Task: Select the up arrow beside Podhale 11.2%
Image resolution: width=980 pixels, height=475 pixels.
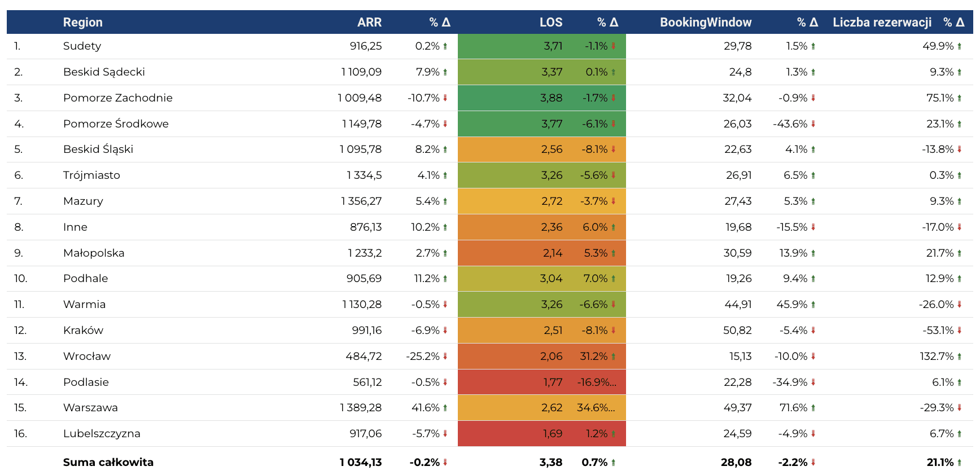Action: (445, 279)
